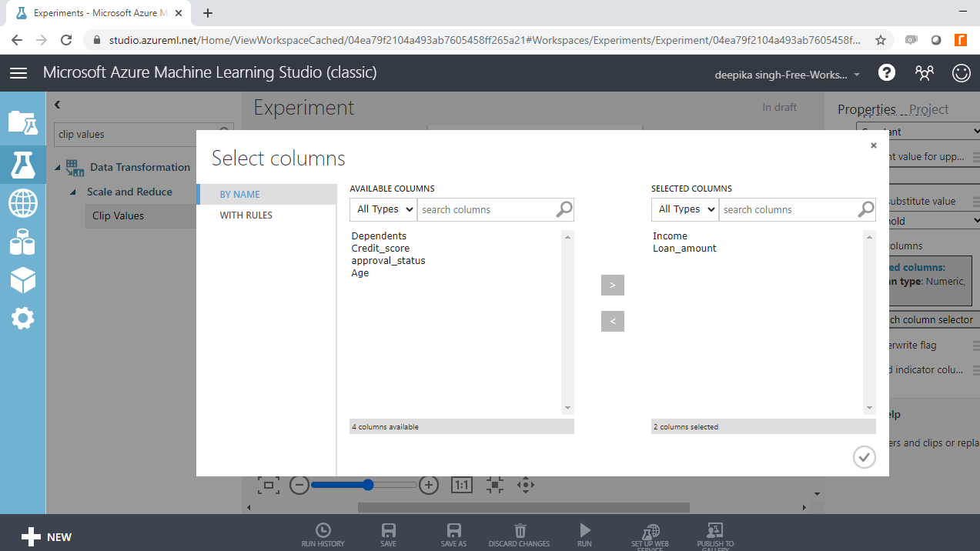Click the 1:1 actual size icon
Image resolution: width=980 pixels, height=551 pixels.
tap(461, 485)
